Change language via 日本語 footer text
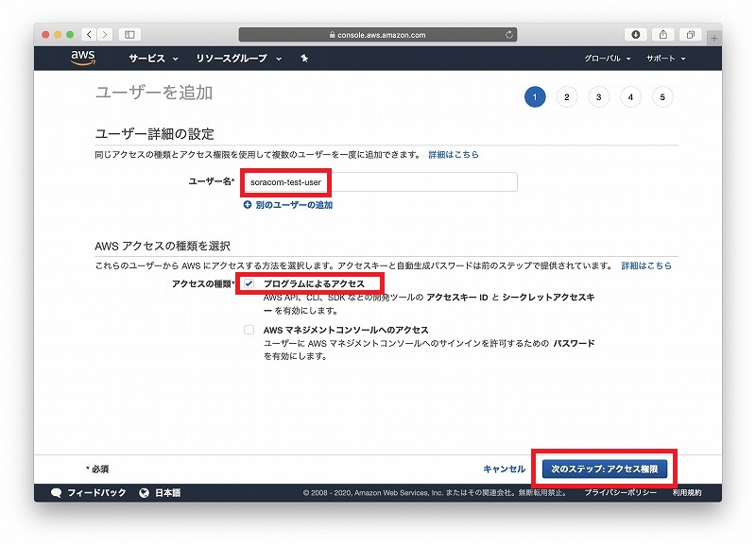Viewport: 756px width, 547px height. pyautogui.click(x=168, y=492)
